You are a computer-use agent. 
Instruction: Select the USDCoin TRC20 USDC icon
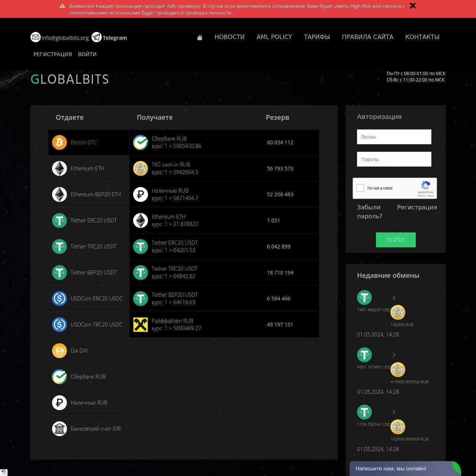click(59, 325)
